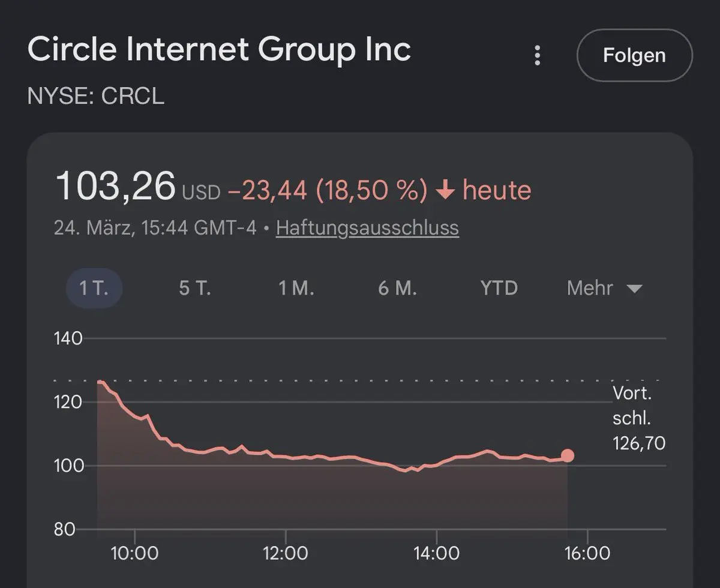Switch chart to the 6 M. range
Screen dimensions: 720x588
click(397, 288)
